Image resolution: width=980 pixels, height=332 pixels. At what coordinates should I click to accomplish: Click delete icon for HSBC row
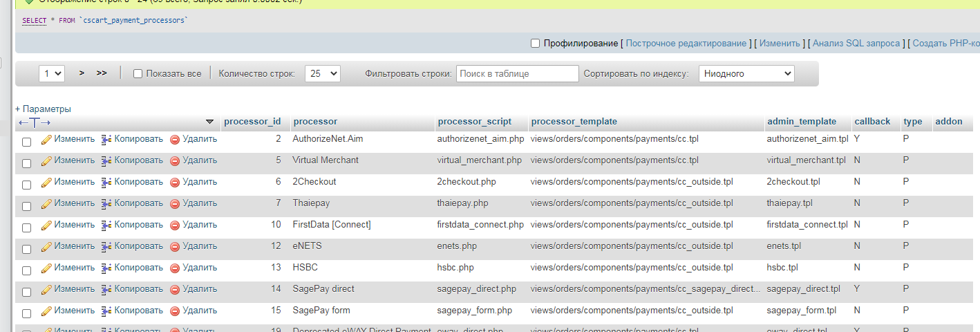(175, 268)
